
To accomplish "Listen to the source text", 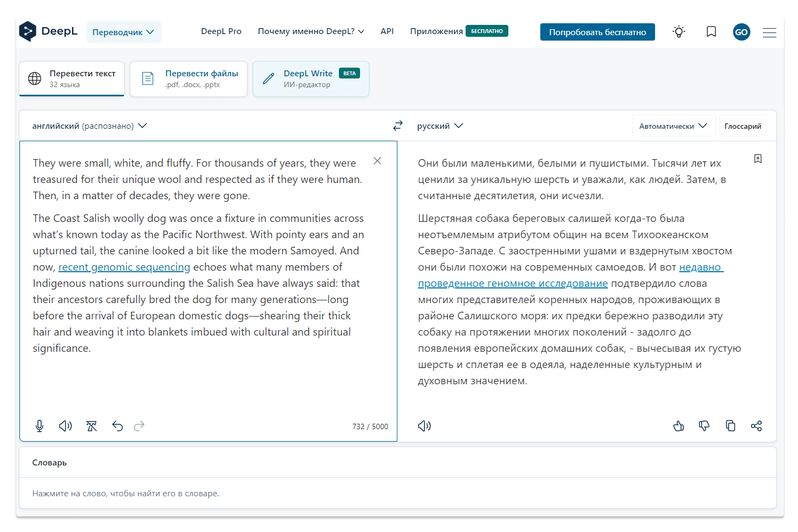I will tap(66, 426).
